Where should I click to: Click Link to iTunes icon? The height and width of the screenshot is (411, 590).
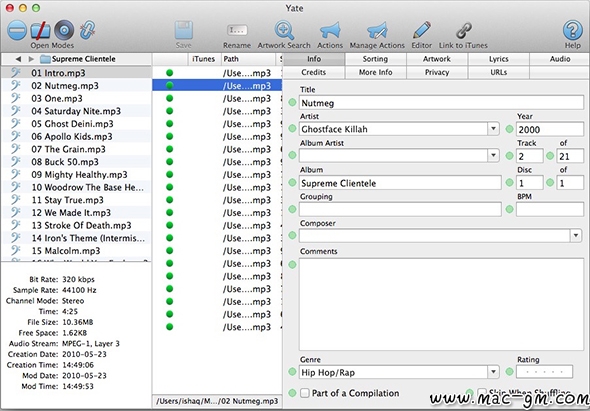pyautogui.click(x=464, y=31)
